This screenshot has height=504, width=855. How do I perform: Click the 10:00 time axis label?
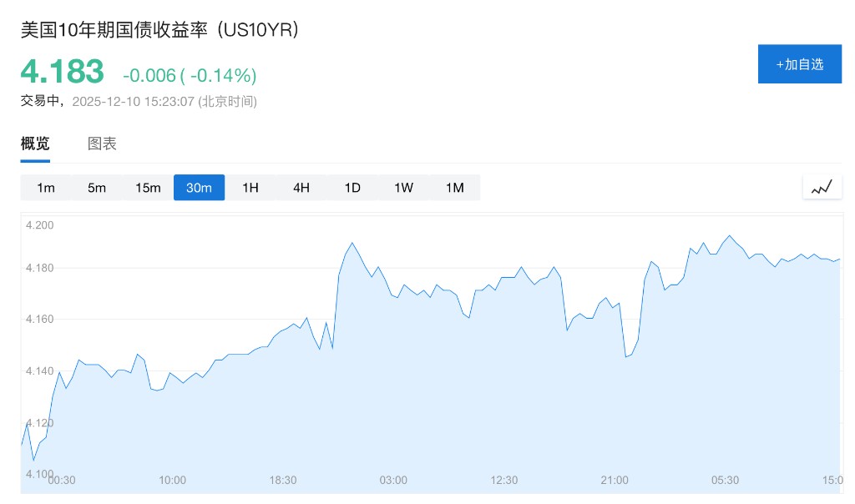click(172, 481)
